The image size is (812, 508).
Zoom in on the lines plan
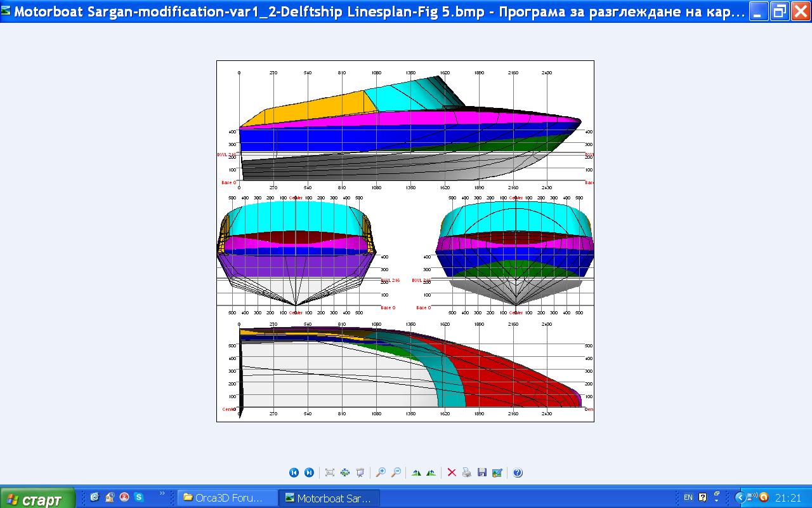[x=381, y=472]
